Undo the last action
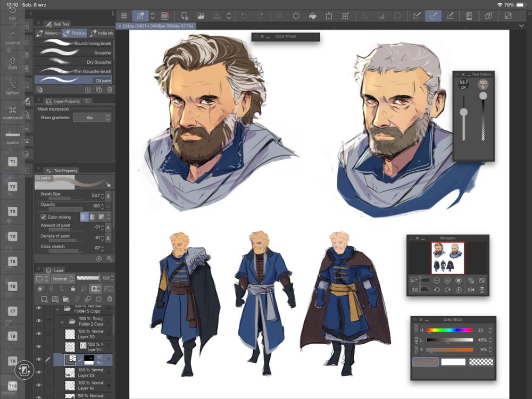The width and height of the screenshot is (532, 399). (x=244, y=16)
